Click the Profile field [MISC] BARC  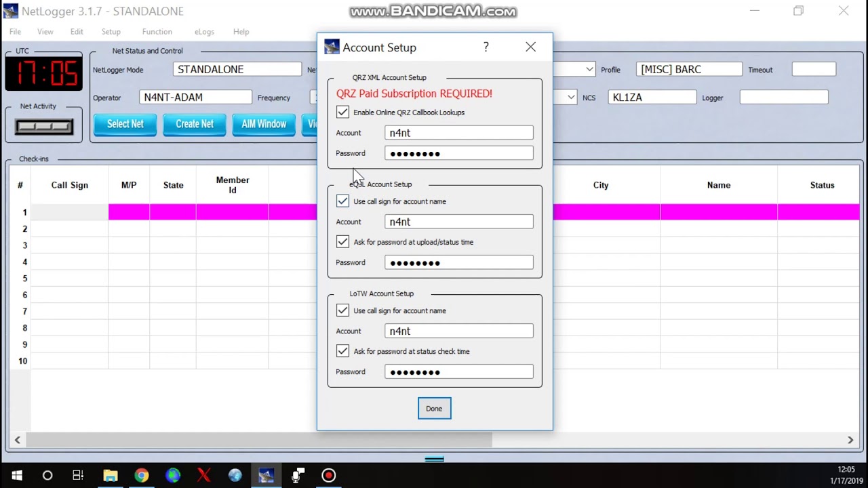coord(689,69)
